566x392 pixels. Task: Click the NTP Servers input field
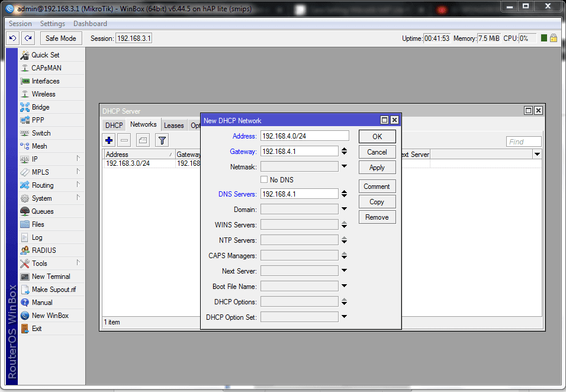299,240
